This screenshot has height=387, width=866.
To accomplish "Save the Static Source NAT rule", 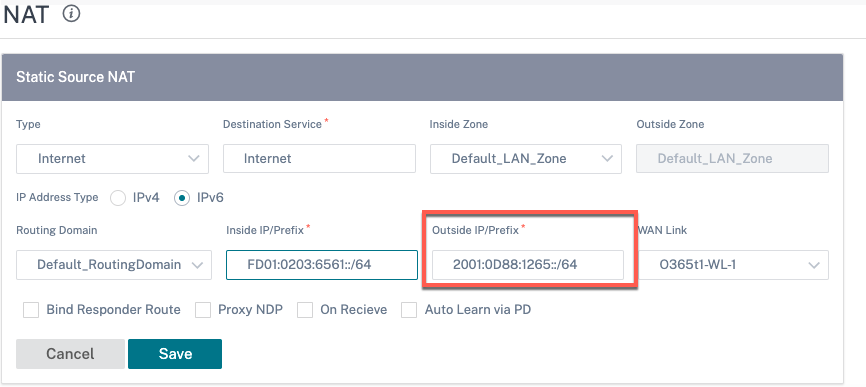I will coord(175,354).
